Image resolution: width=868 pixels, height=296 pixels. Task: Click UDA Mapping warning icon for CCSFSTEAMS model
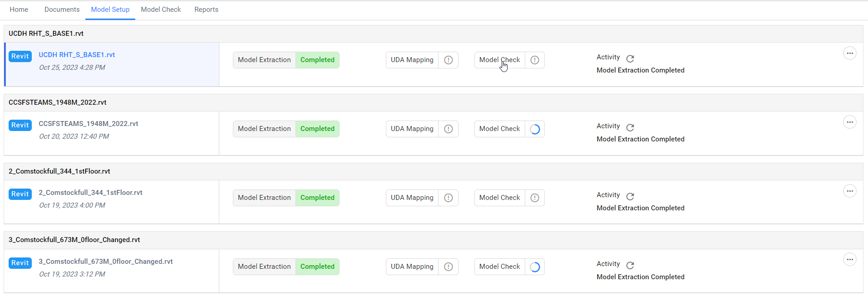(449, 129)
